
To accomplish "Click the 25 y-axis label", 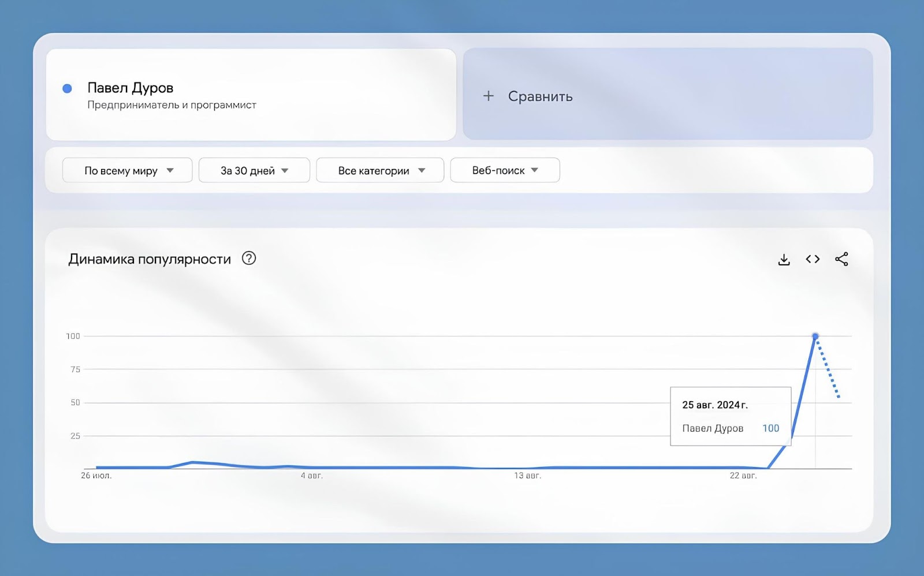I will (75, 436).
